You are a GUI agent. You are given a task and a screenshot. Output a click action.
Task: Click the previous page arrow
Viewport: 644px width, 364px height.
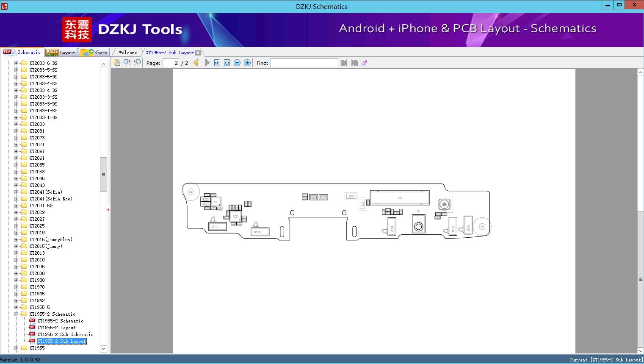click(x=196, y=63)
